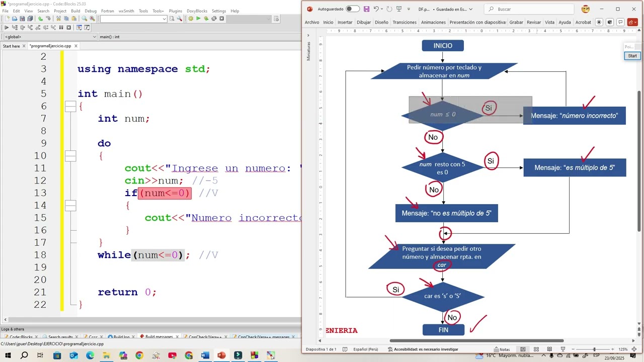Click Debug/Continue arrow in debugger toolbar
This screenshot has height=362, width=644.
pos(7,28)
